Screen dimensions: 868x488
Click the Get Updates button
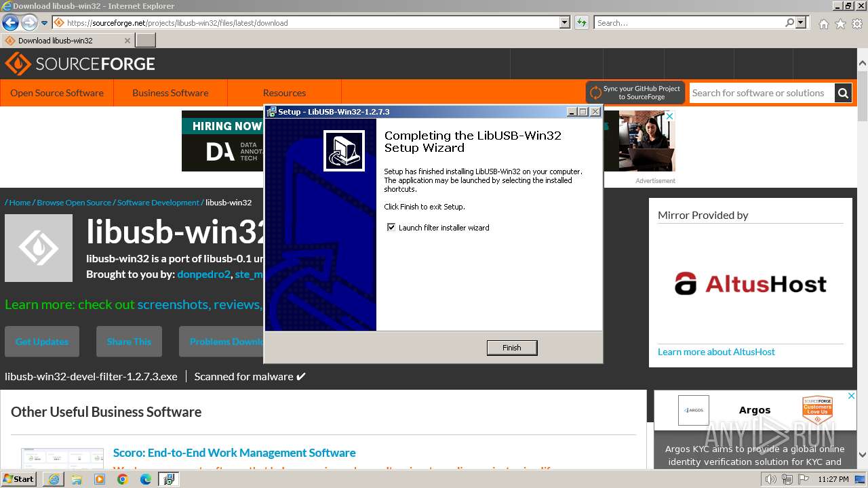42,342
